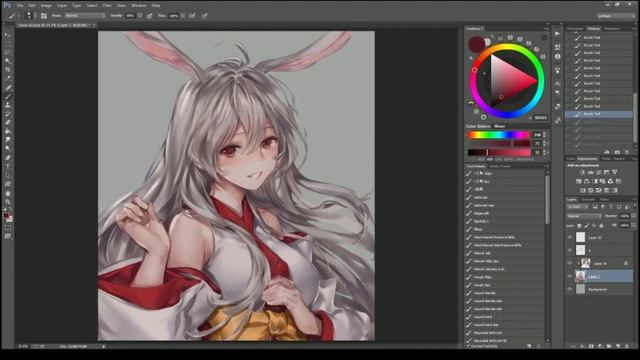The image size is (640, 360).
Task: Open the Actions panel play icon
Action: pyautogui.click(x=558, y=33)
